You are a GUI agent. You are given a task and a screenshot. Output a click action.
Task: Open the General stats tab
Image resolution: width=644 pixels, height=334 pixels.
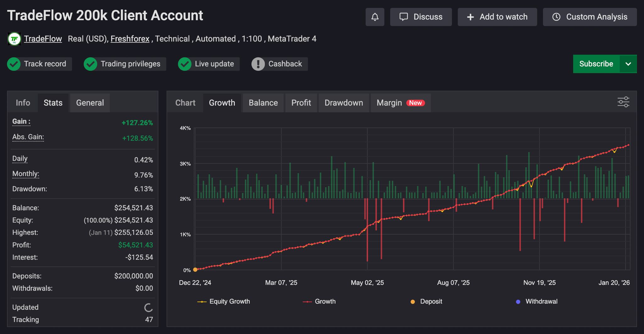click(90, 103)
